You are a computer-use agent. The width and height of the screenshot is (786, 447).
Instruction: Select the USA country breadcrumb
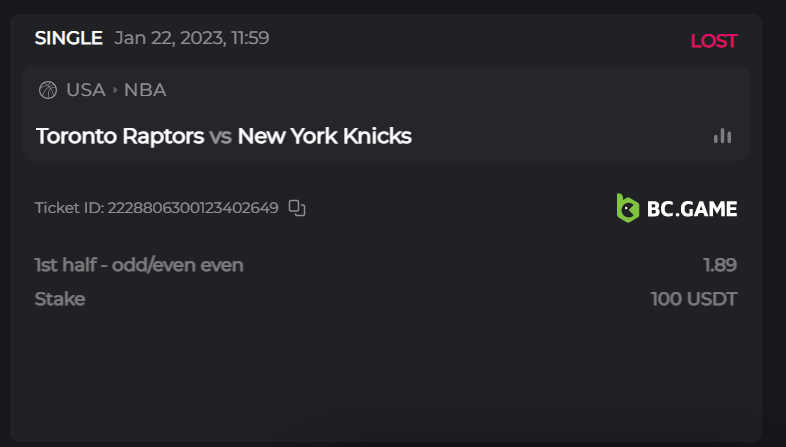86,90
